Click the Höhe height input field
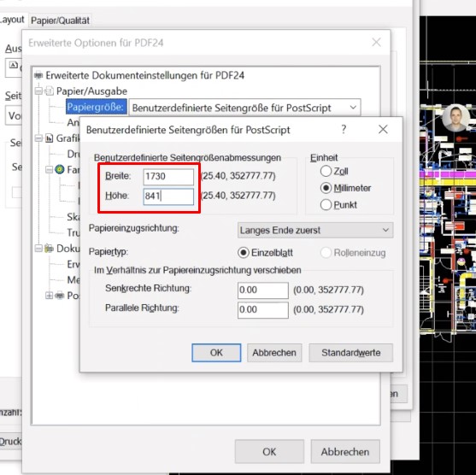This screenshot has height=475, width=476. pyautogui.click(x=168, y=196)
